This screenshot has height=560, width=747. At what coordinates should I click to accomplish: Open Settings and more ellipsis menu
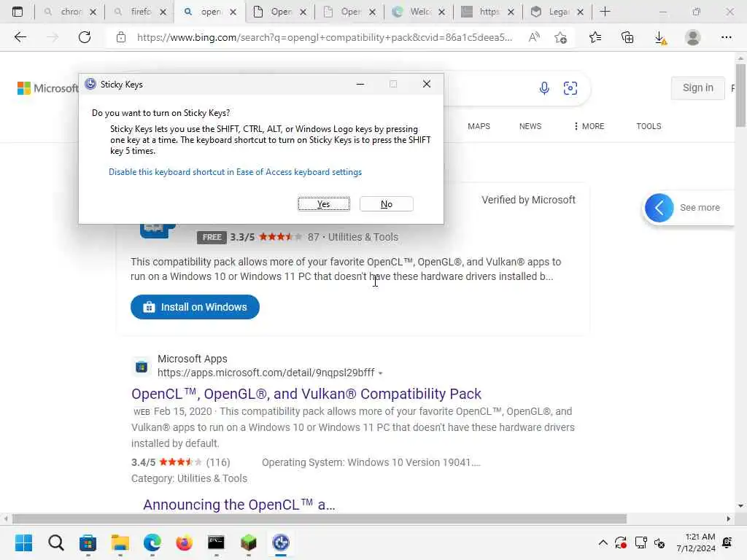click(726, 37)
